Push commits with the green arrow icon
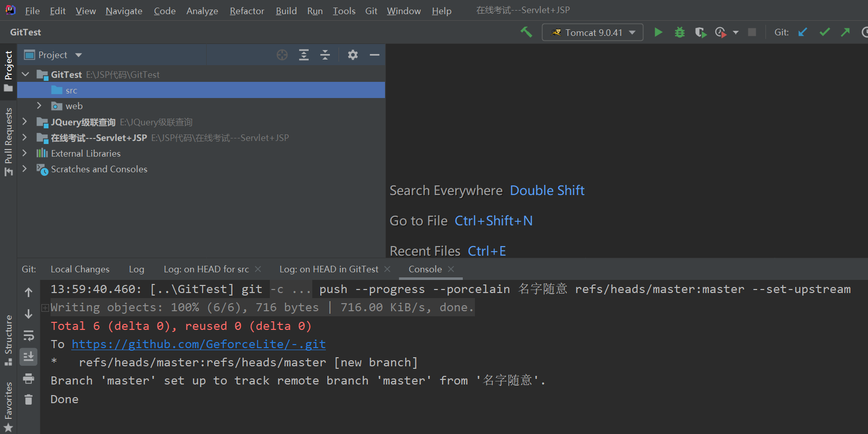 point(845,32)
